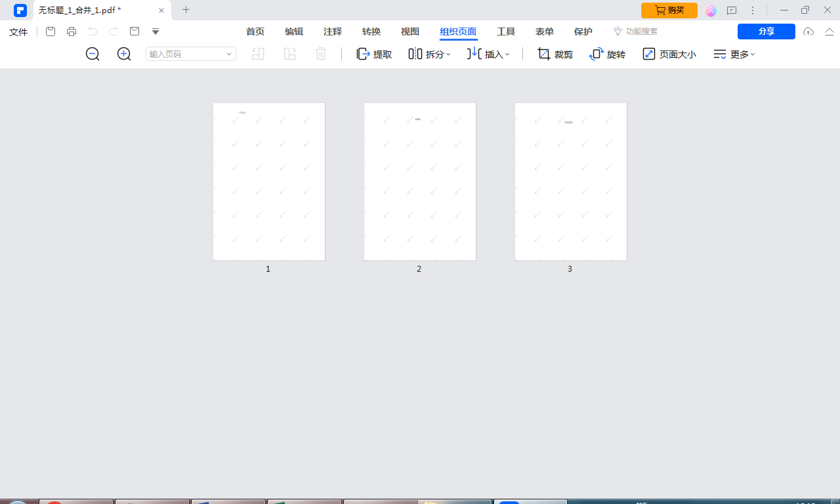The height and width of the screenshot is (504, 840).
Task: Click the Share button
Action: [x=766, y=31]
